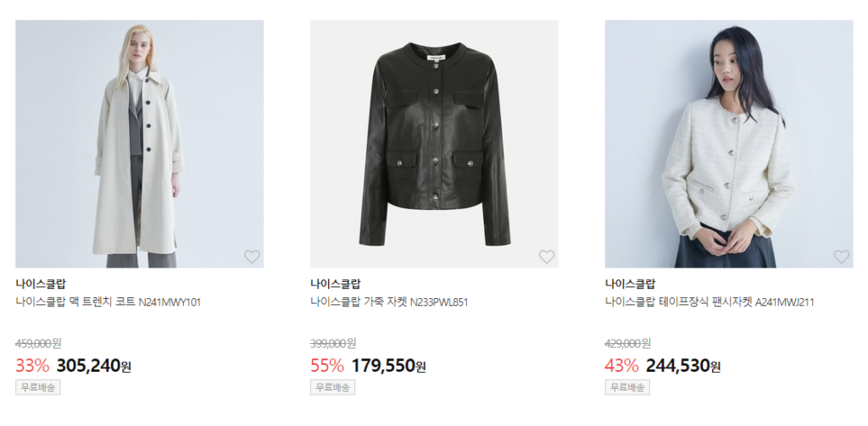This screenshot has width=868, height=426.
Task: Click the 55% discount label
Action: coord(327,366)
